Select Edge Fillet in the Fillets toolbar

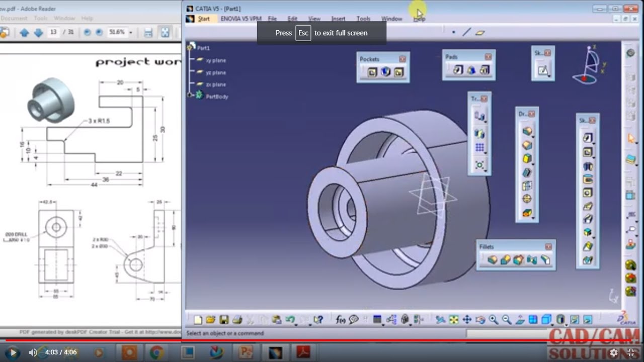tap(492, 260)
